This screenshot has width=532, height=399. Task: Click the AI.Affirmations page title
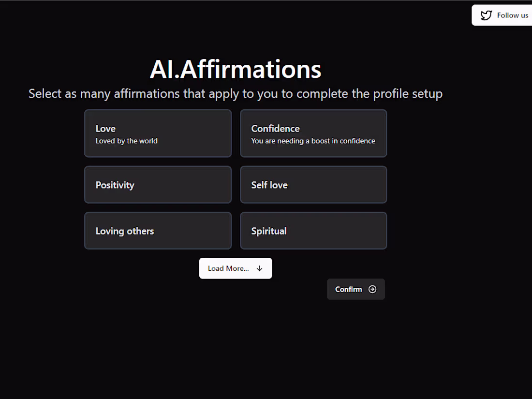236,69
